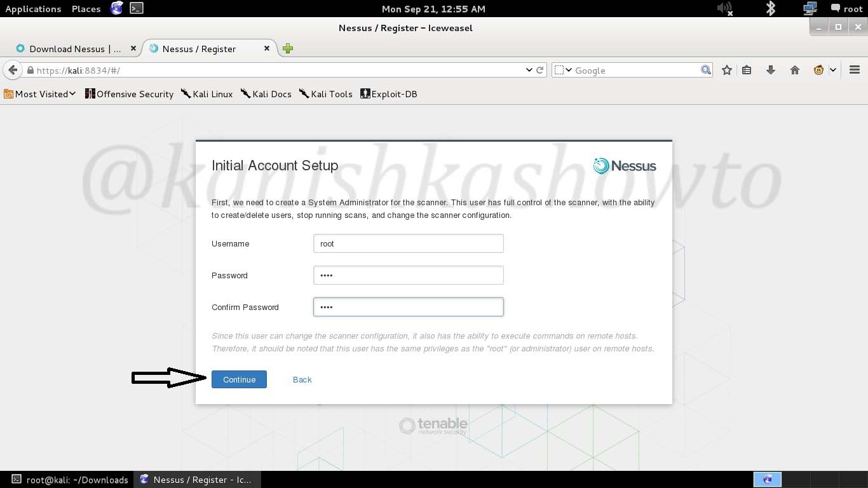The image size is (868, 488).
Task: Open Kali Tools bookmark
Action: tap(326, 94)
